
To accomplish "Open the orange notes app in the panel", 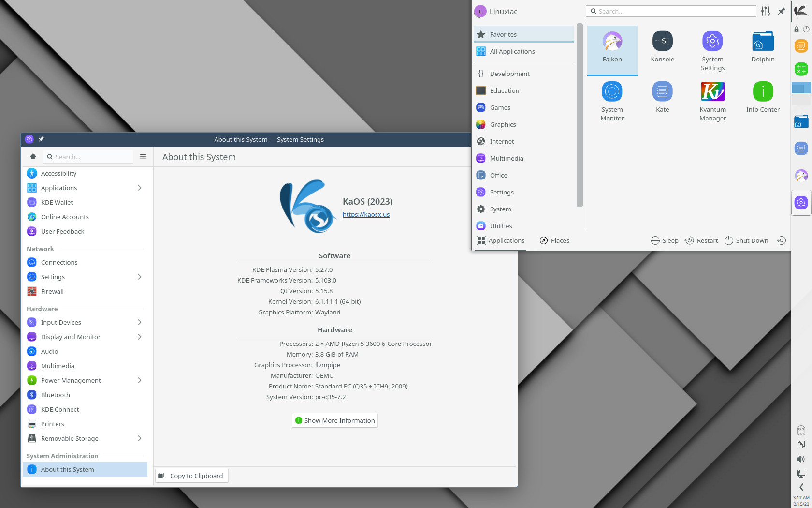I will pyautogui.click(x=801, y=46).
